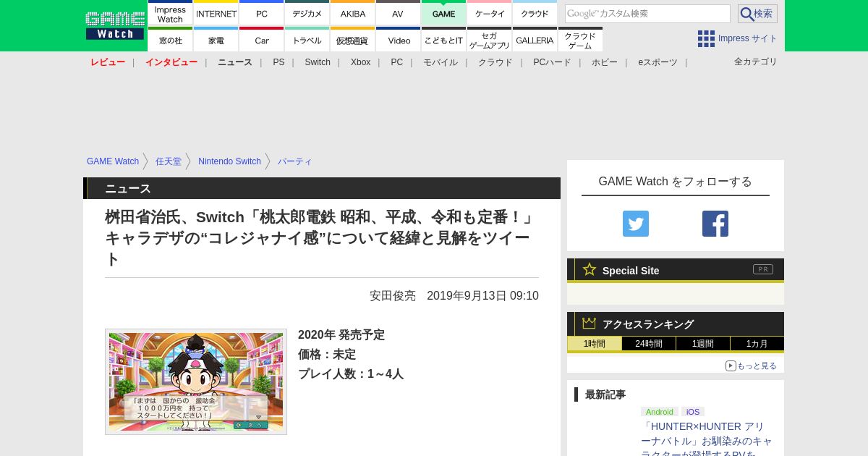Open the もっと見る arrow link
Image resolution: width=868 pixels, height=456 pixels.
coord(751,366)
